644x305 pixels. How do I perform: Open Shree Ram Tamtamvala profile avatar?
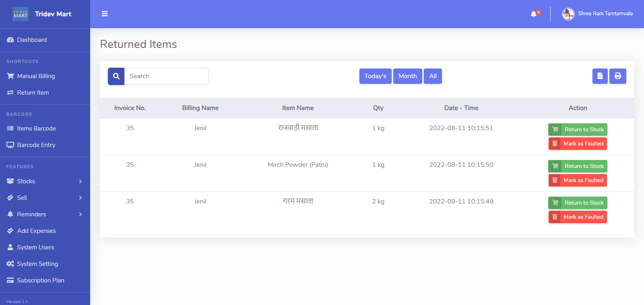[x=568, y=14]
